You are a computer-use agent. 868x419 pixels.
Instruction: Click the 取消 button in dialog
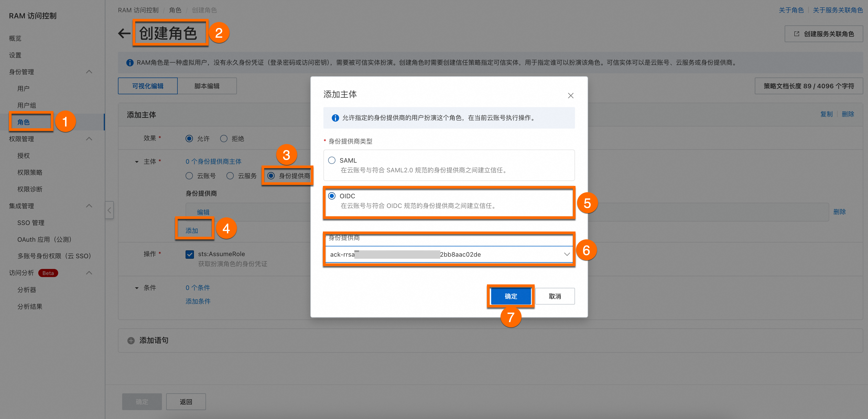point(555,296)
